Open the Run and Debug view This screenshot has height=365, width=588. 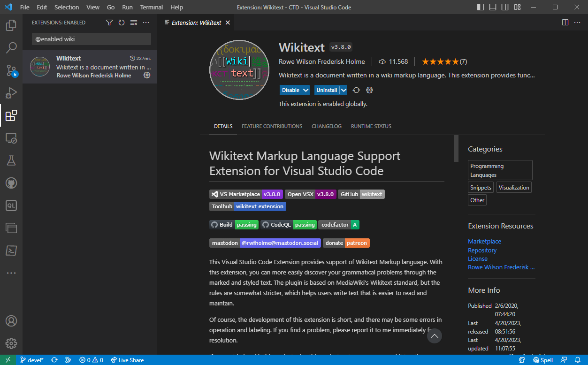tap(11, 93)
